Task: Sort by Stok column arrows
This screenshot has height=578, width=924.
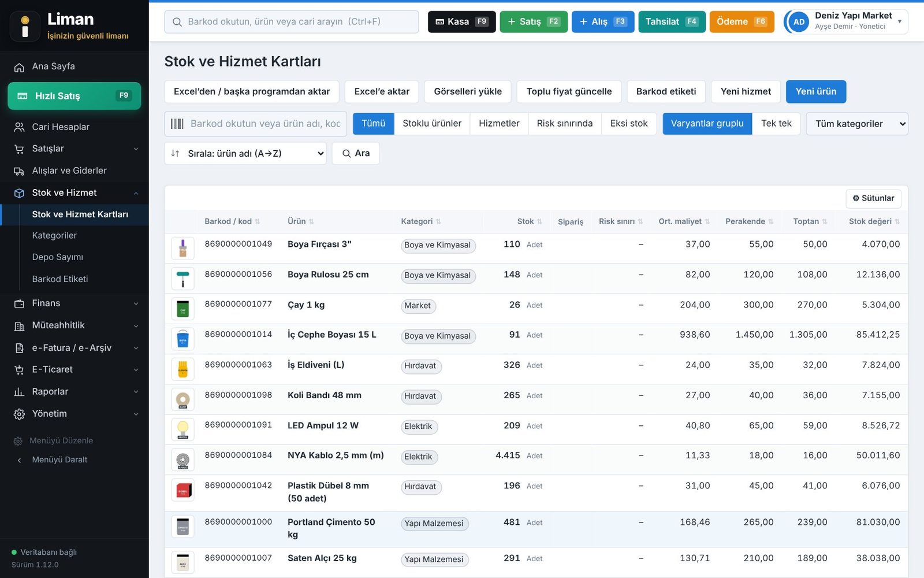Action: pos(539,222)
